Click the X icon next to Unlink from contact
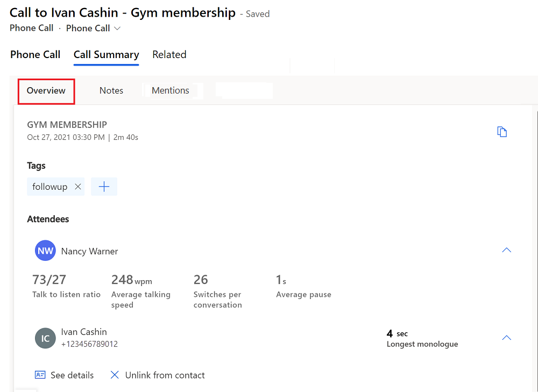 [114, 375]
